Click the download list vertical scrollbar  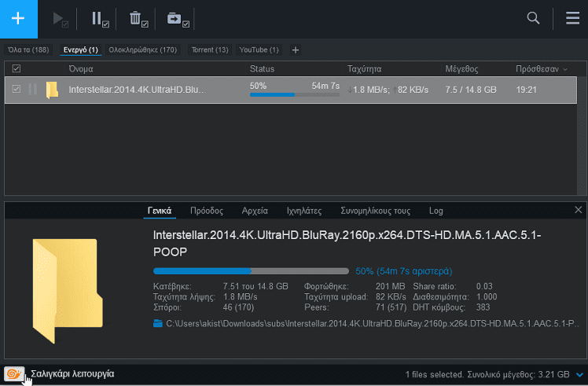(x=582, y=135)
